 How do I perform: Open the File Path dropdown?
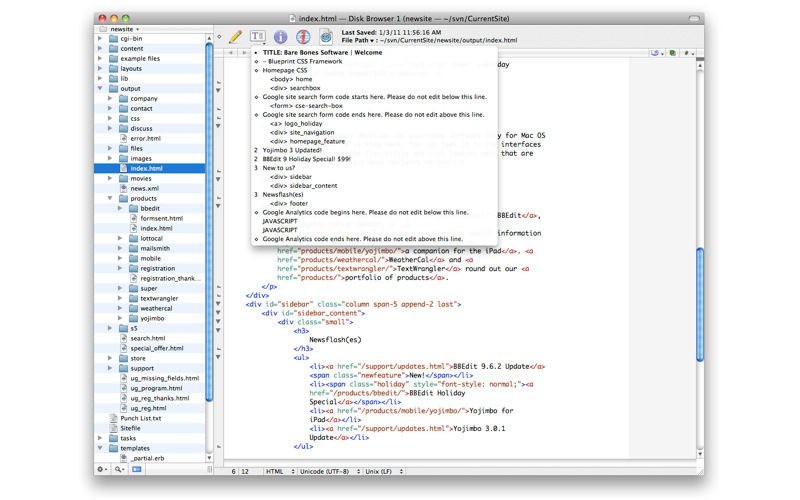click(358, 40)
